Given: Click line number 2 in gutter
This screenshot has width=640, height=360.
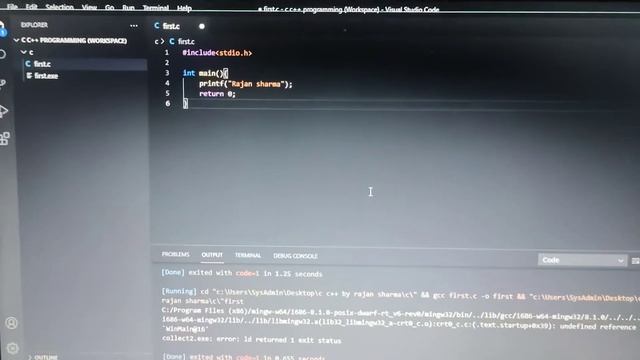Looking at the screenshot, I should pos(167,62).
